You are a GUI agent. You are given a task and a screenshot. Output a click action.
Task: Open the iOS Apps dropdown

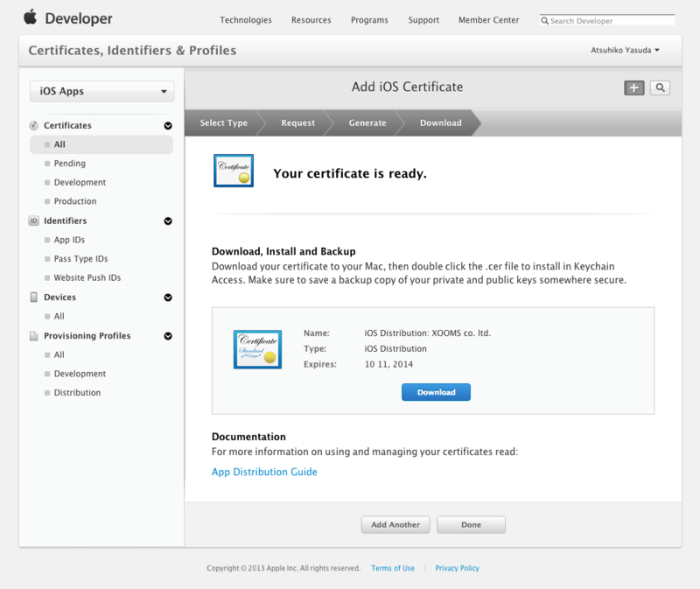point(101,91)
